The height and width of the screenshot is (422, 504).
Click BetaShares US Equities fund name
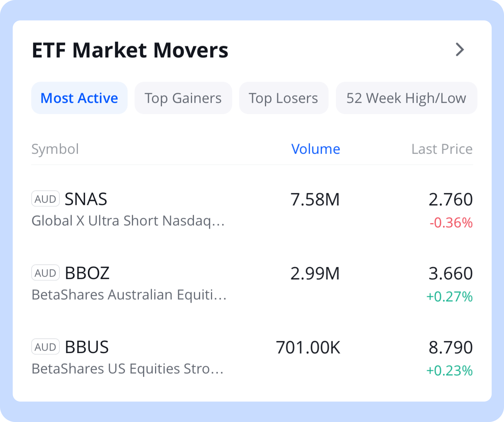pos(127,368)
